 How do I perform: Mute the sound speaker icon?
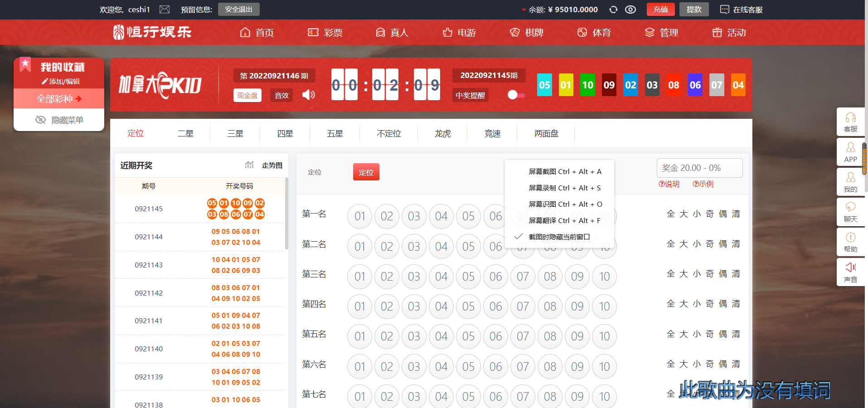click(309, 95)
